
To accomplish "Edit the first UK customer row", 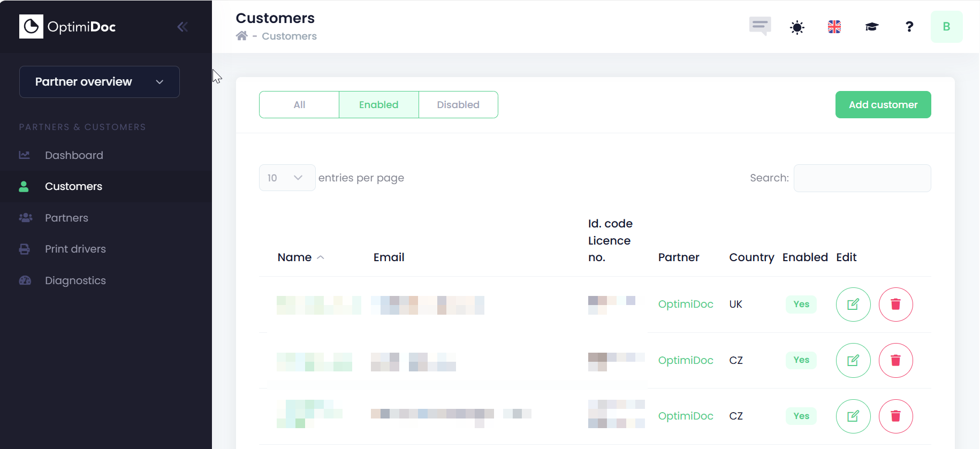I will [x=853, y=305].
